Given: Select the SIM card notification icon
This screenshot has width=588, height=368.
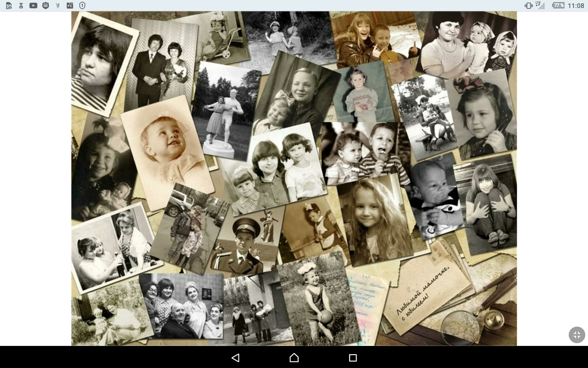Looking at the screenshot, I should [8, 6].
